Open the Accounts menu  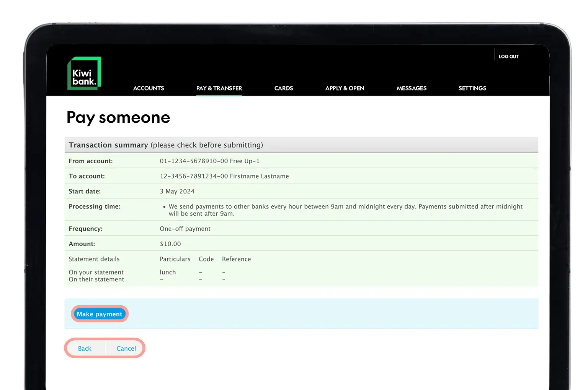point(149,88)
